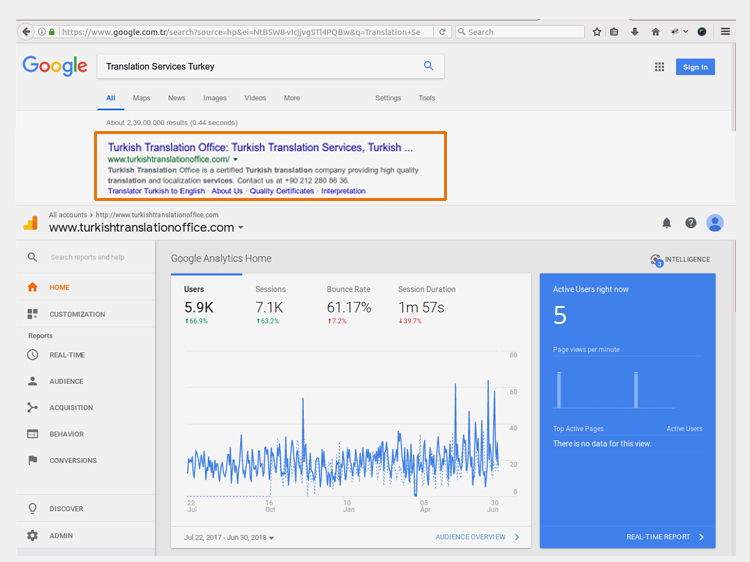
Task: Switch to the Images search tab
Action: [215, 98]
